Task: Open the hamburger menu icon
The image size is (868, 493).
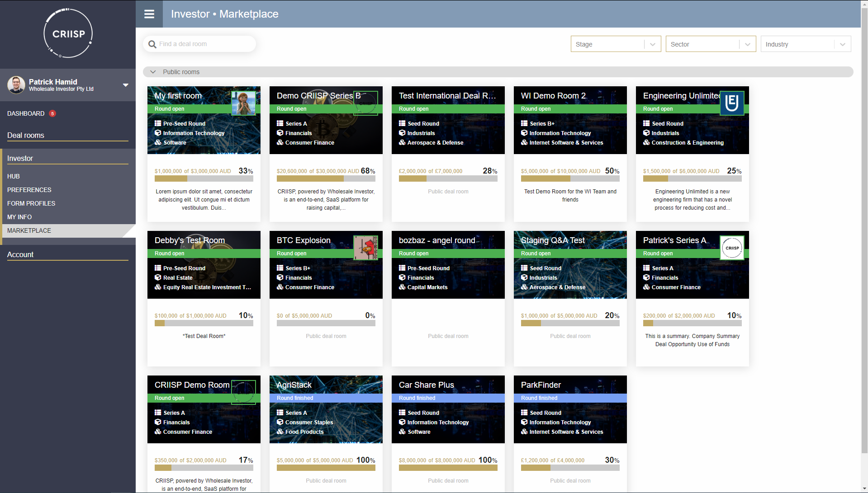Action: point(149,14)
